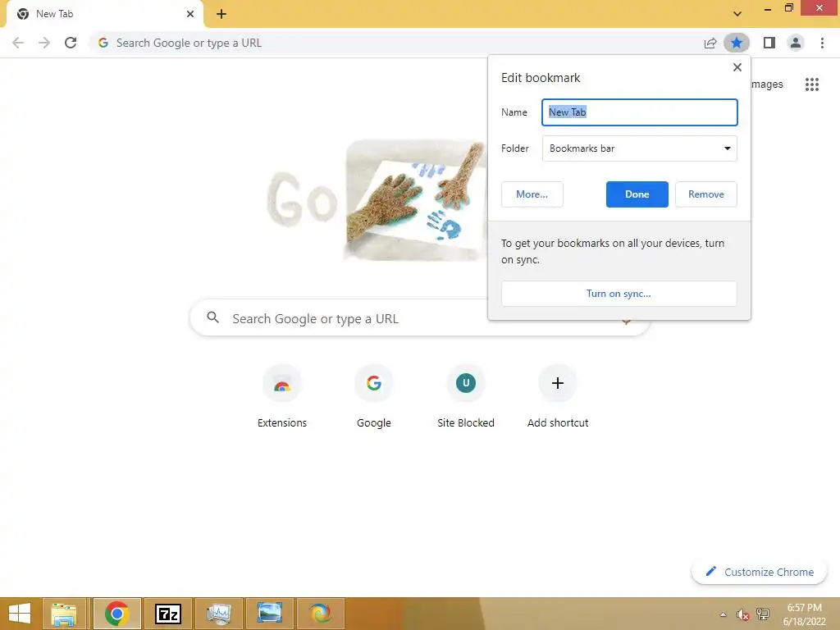840x630 pixels.
Task: Open File Explorer from taskbar
Action: pyautogui.click(x=64, y=614)
